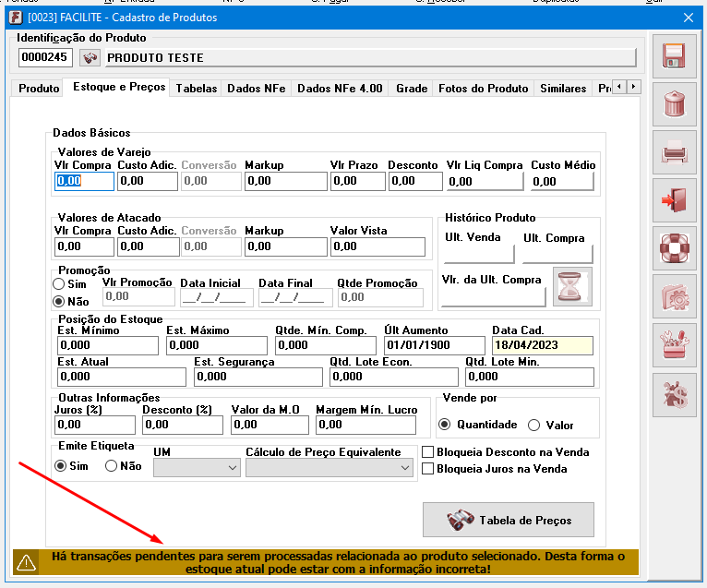Click Atacado Custo Adic. field
The height and width of the screenshot is (588, 707).
tap(148, 246)
